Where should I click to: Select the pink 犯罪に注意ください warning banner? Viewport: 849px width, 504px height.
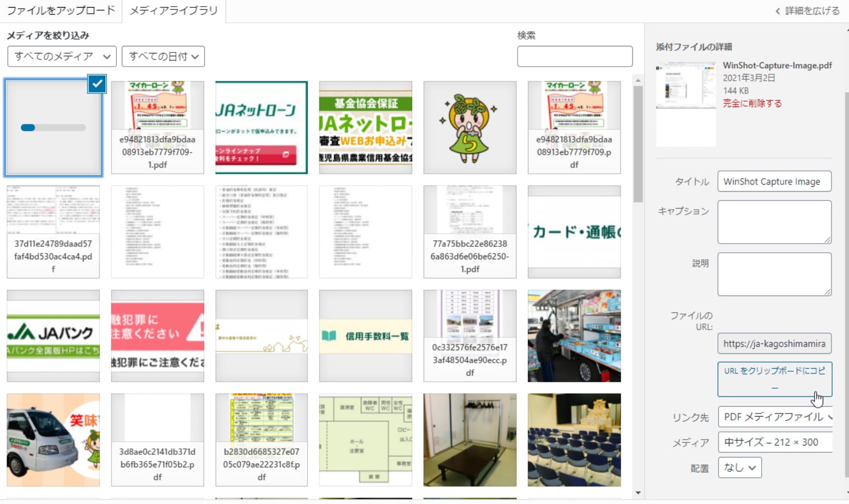157,336
